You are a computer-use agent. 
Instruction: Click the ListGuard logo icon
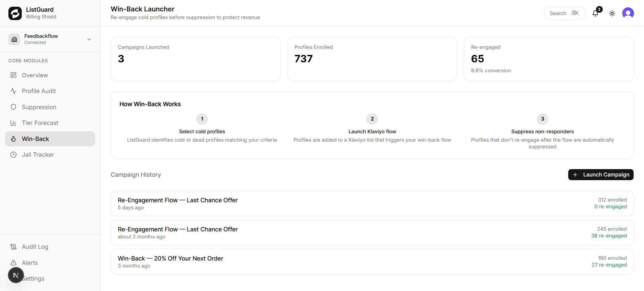tap(15, 13)
